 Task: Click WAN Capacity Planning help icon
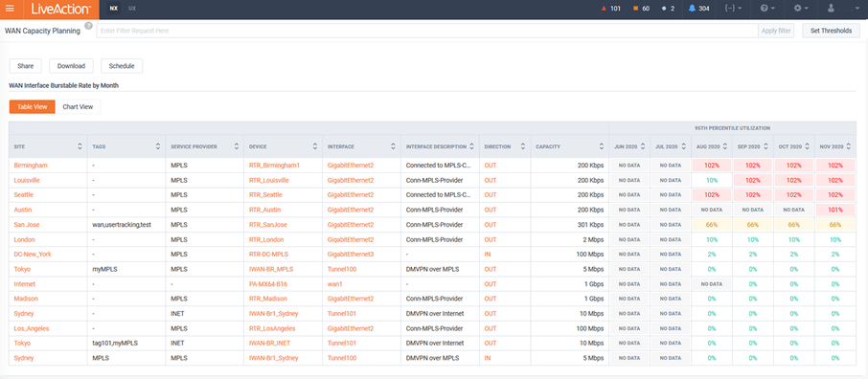pyautogui.click(x=88, y=26)
